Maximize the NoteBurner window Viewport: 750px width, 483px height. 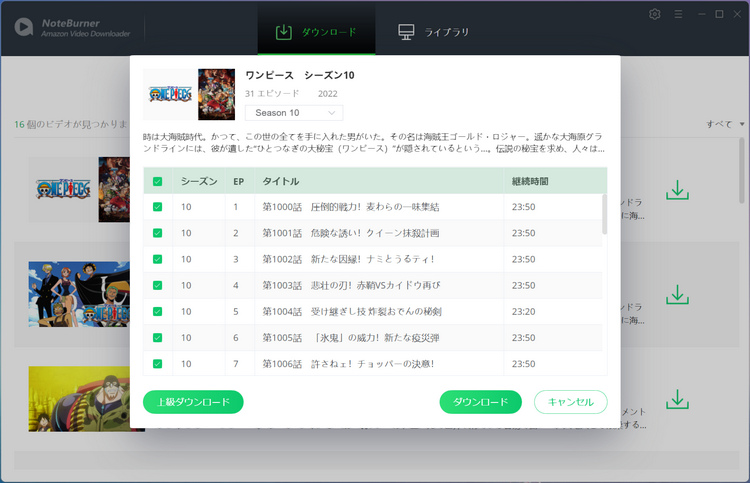[x=719, y=14]
